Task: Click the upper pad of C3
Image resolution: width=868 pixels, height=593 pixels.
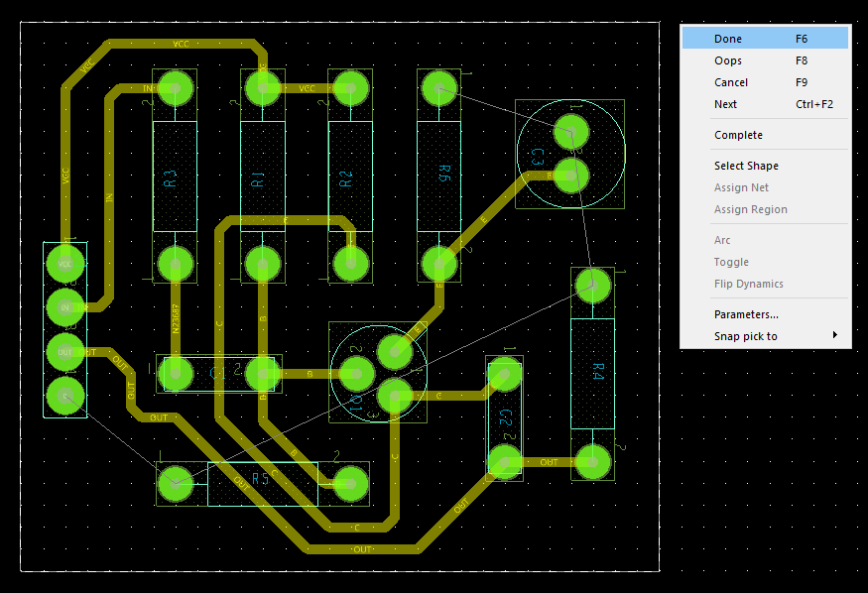Action: pos(571,132)
